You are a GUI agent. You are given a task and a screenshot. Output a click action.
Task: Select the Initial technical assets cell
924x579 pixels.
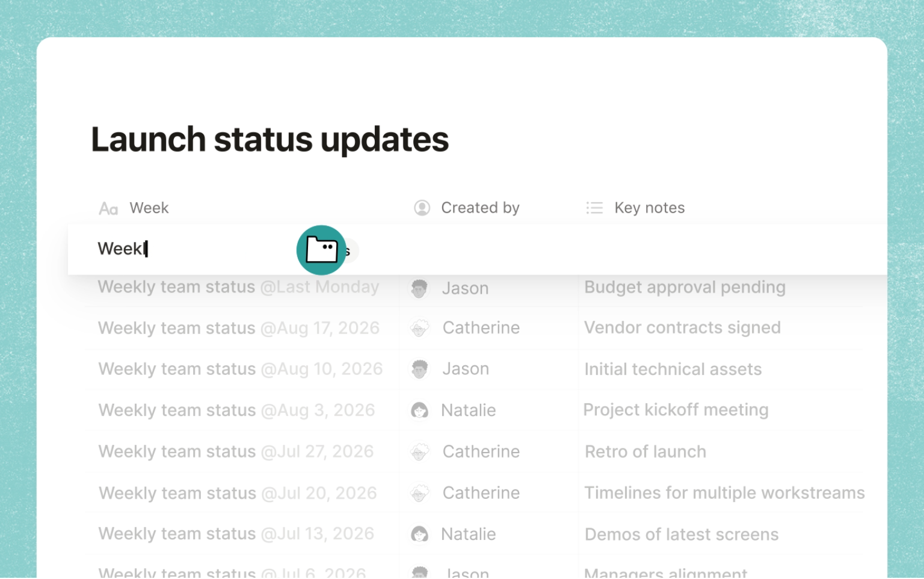click(x=673, y=370)
